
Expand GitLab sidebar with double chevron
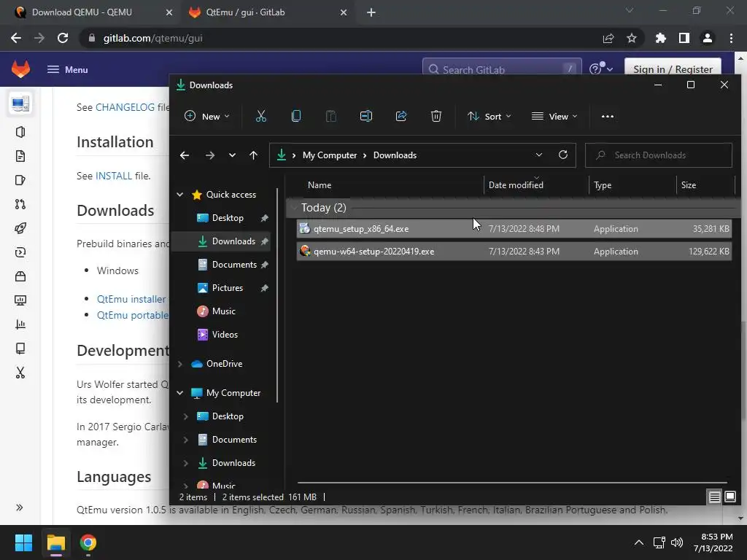point(20,507)
